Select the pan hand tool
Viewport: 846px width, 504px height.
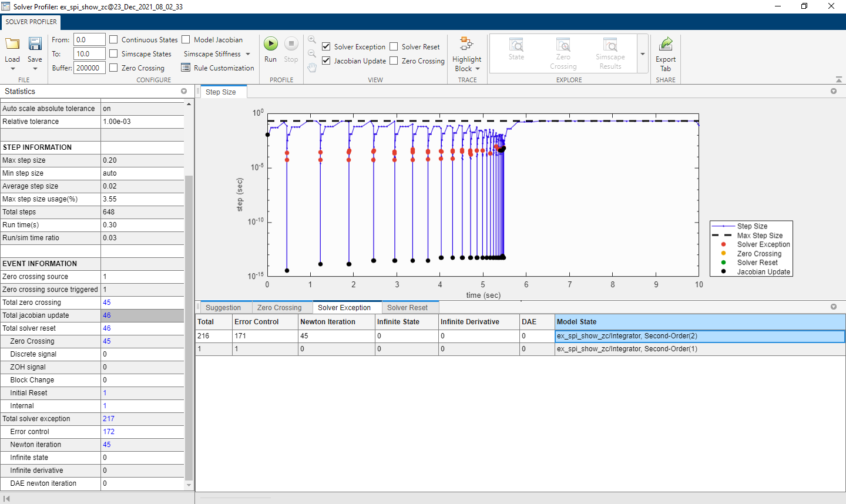pyautogui.click(x=312, y=68)
